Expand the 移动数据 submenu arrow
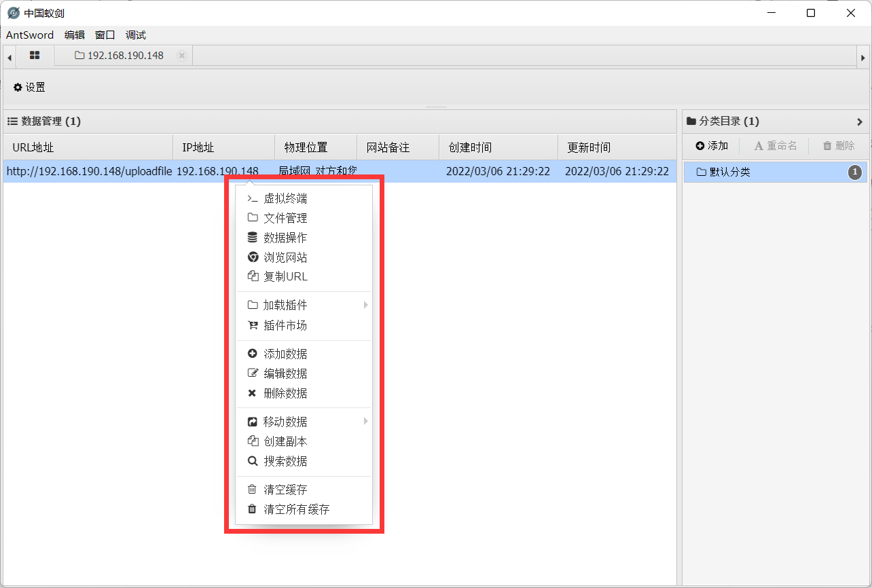 click(x=365, y=421)
